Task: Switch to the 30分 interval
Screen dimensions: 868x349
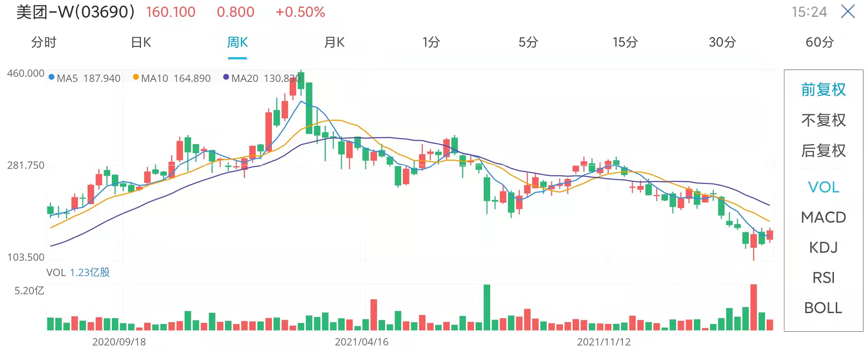Action: 722,42
